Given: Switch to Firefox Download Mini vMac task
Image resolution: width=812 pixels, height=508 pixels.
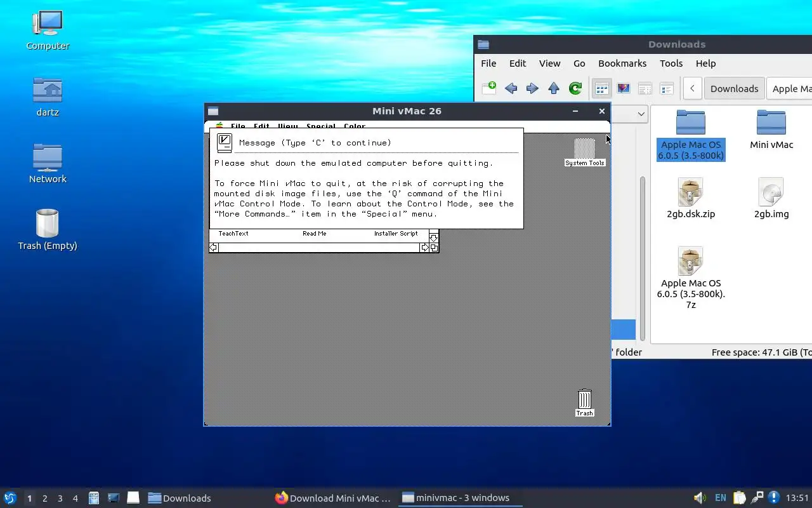Looking at the screenshot, I should tap(333, 498).
